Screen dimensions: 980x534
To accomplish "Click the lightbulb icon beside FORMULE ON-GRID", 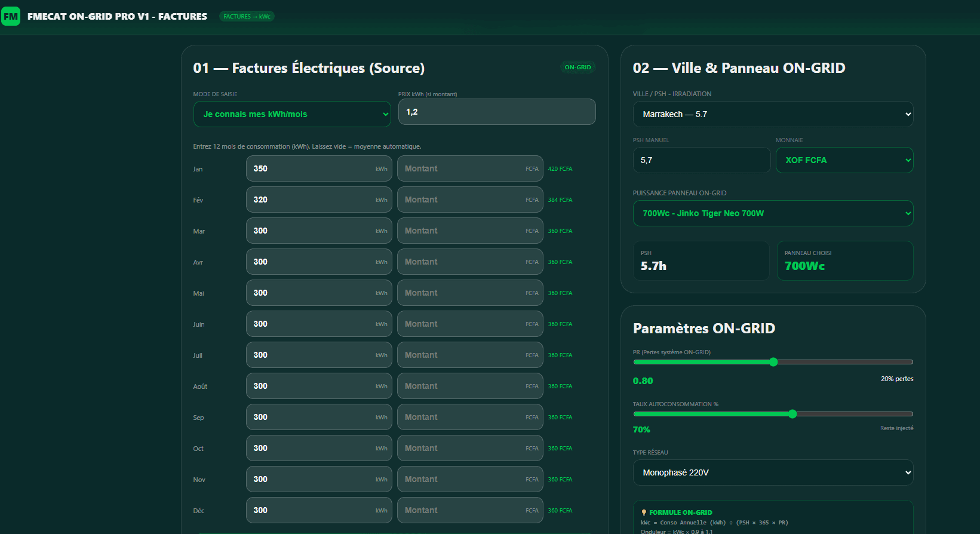I will pyautogui.click(x=644, y=512).
